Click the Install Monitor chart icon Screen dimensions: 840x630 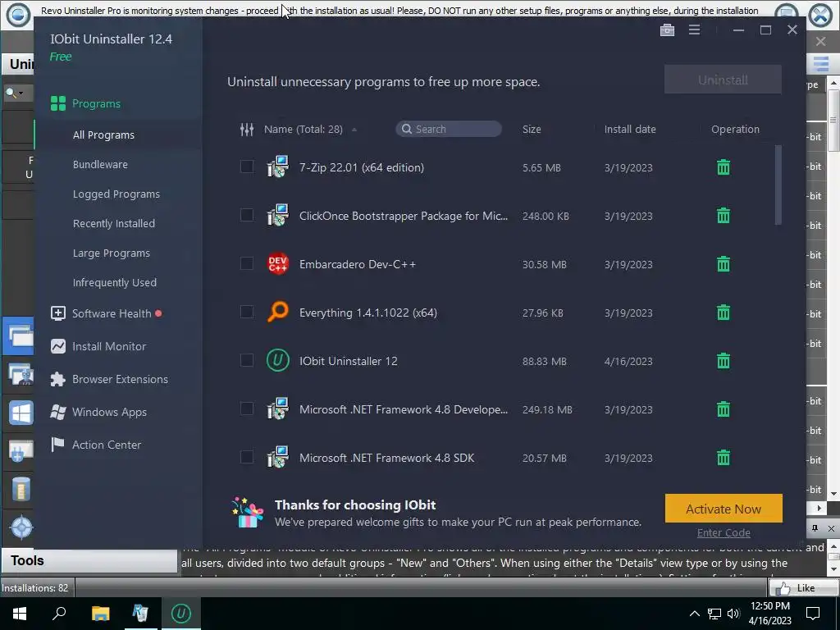[x=58, y=346]
